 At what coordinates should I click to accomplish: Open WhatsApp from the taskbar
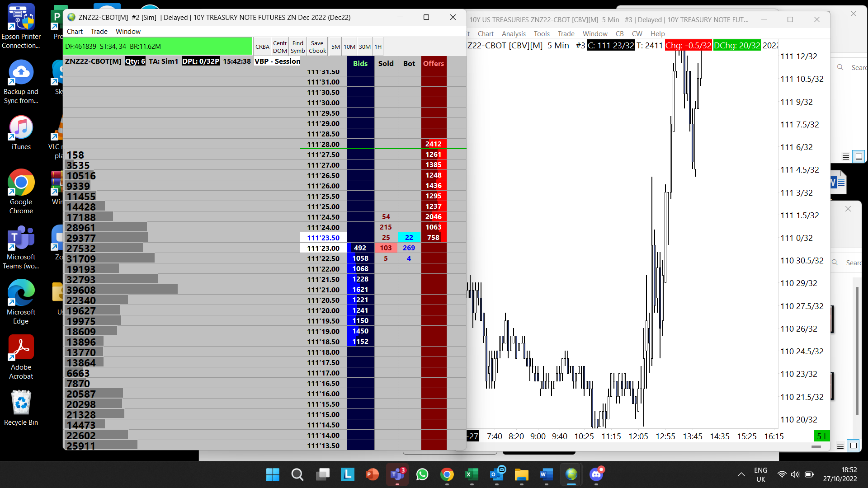pyautogui.click(x=422, y=474)
